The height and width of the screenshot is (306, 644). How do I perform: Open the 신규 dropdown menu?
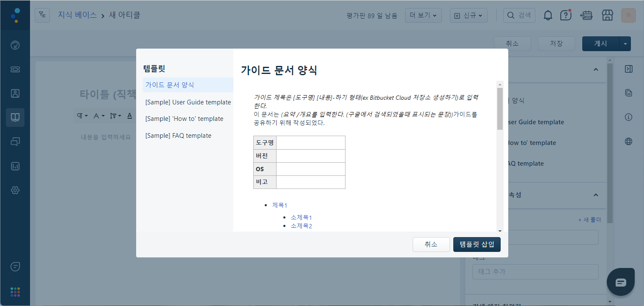point(469,16)
